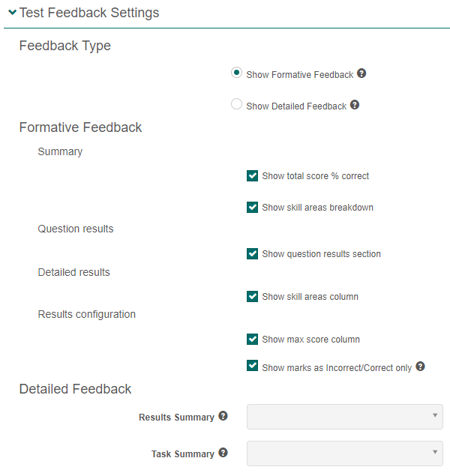
Task: Select Show Formative Feedback radio button
Action: [x=237, y=73]
